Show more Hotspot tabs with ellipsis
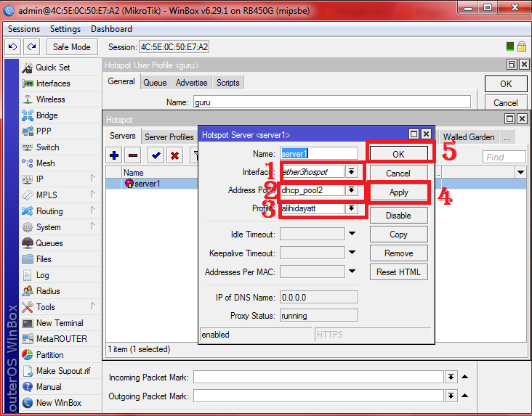The image size is (532, 416). pos(507,137)
